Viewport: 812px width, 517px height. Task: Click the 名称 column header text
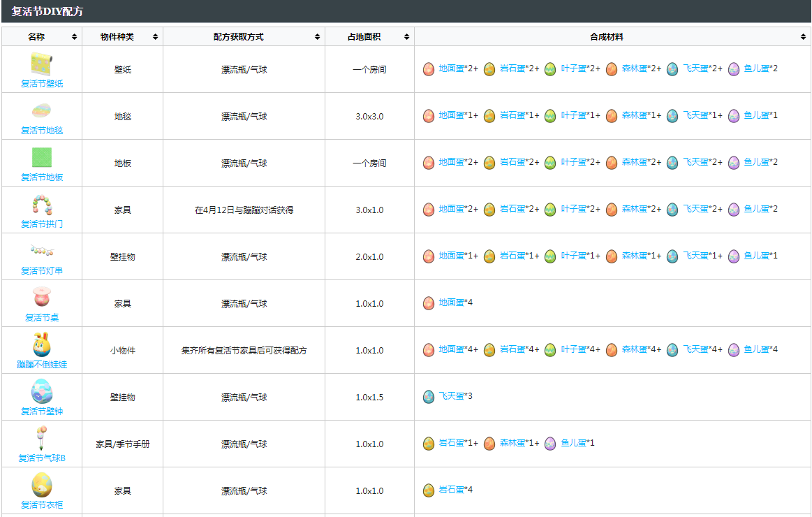coord(36,37)
